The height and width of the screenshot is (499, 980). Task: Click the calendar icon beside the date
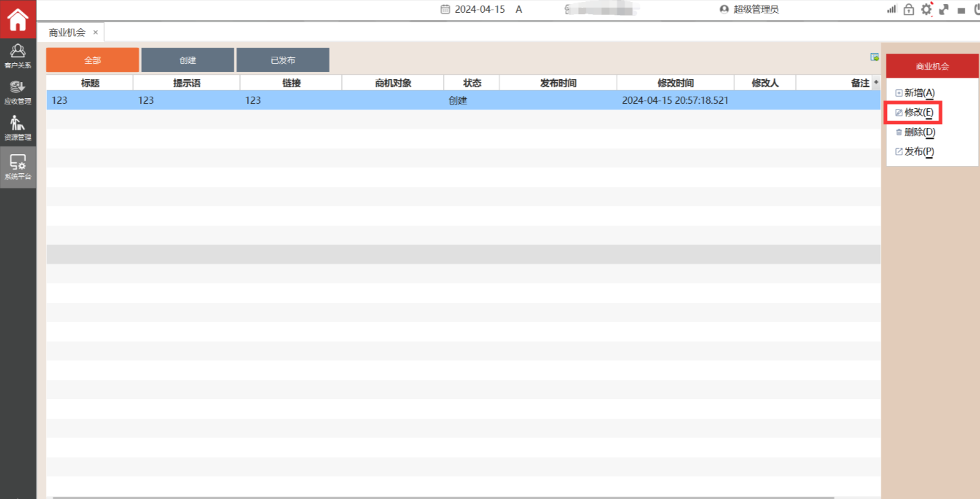[x=445, y=10]
